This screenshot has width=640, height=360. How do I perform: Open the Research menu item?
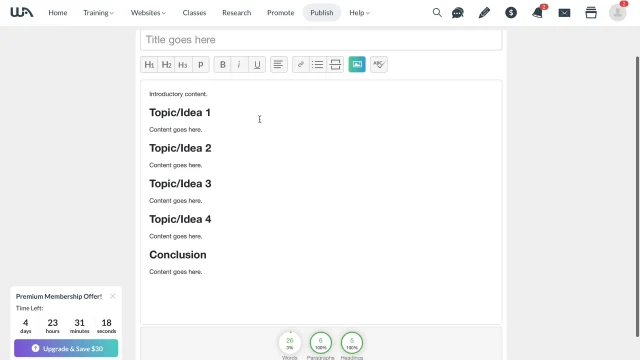coord(237,13)
